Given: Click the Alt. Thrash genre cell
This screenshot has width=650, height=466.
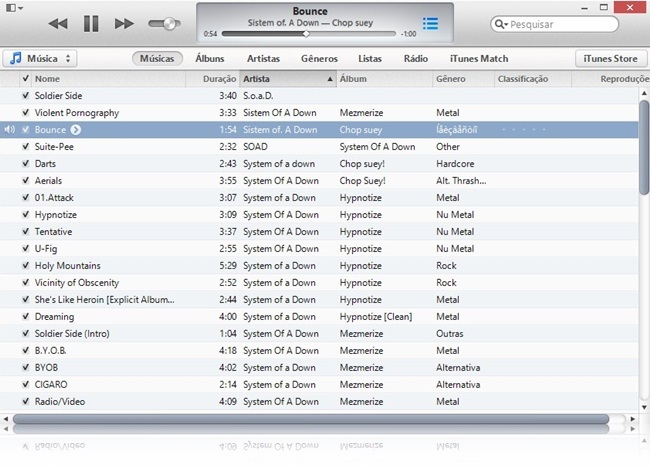Looking at the screenshot, I should point(461,181).
